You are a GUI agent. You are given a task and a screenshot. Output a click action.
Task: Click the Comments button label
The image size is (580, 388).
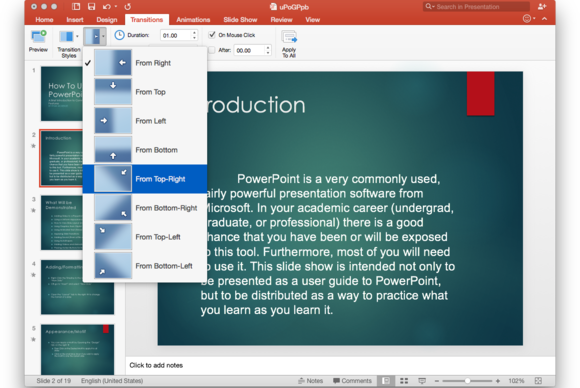point(357,381)
